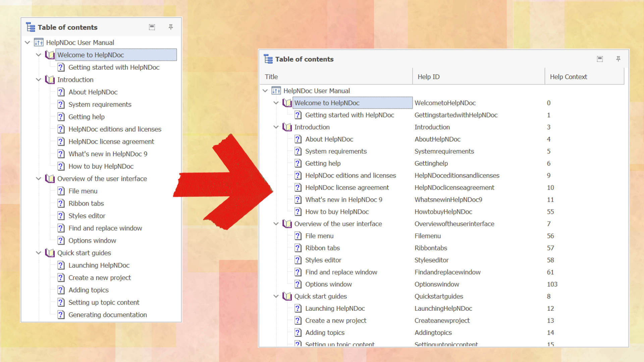Screen dimensions: 644x362
Task: Select Setting up topic content in left panel
Action: pyautogui.click(x=104, y=302)
